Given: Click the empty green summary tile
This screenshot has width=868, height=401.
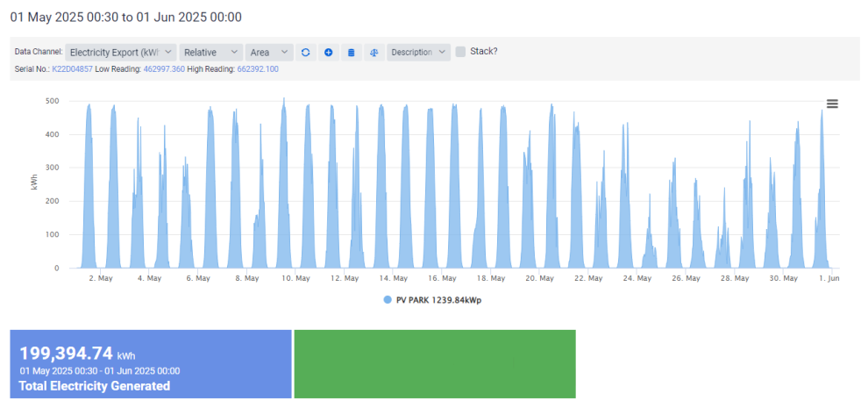Looking at the screenshot, I should click(435, 363).
